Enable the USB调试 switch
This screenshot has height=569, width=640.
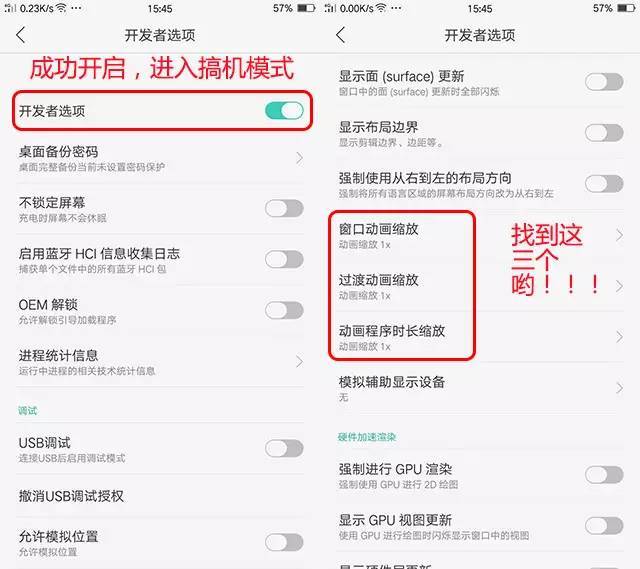(x=284, y=448)
